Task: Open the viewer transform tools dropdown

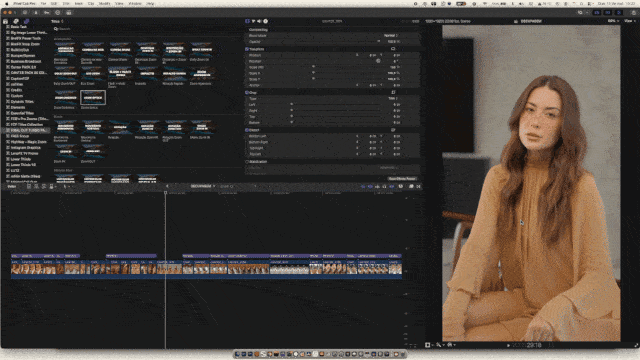Action: pos(429,345)
